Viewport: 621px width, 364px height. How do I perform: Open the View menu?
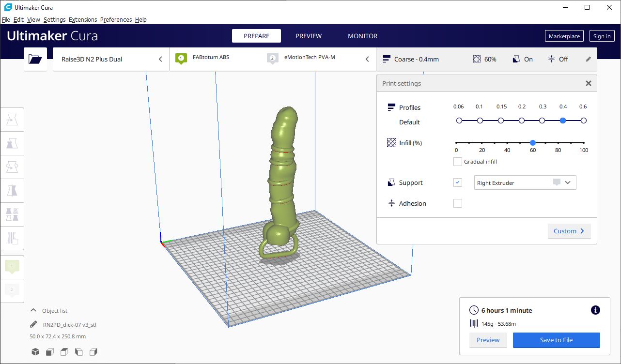point(33,19)
